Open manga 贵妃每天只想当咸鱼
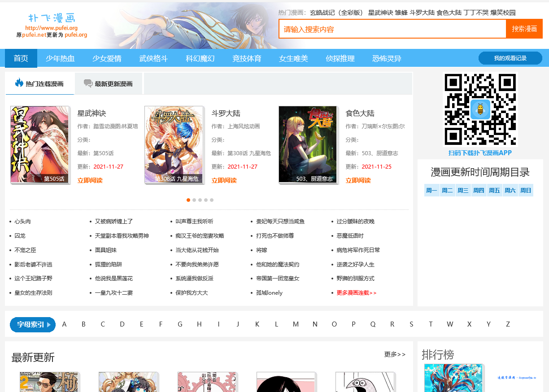549x392 pixels. (x=280, y=222)
